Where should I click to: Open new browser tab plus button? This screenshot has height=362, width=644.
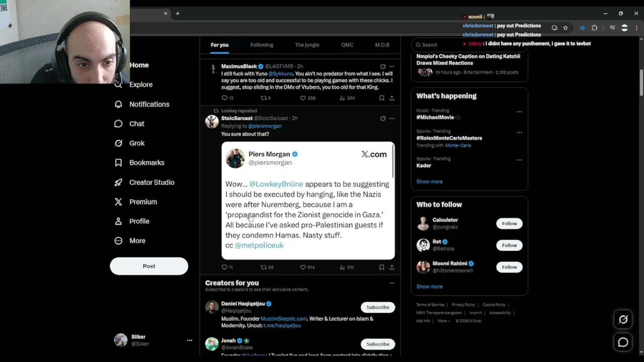click(x=178, y=14)
